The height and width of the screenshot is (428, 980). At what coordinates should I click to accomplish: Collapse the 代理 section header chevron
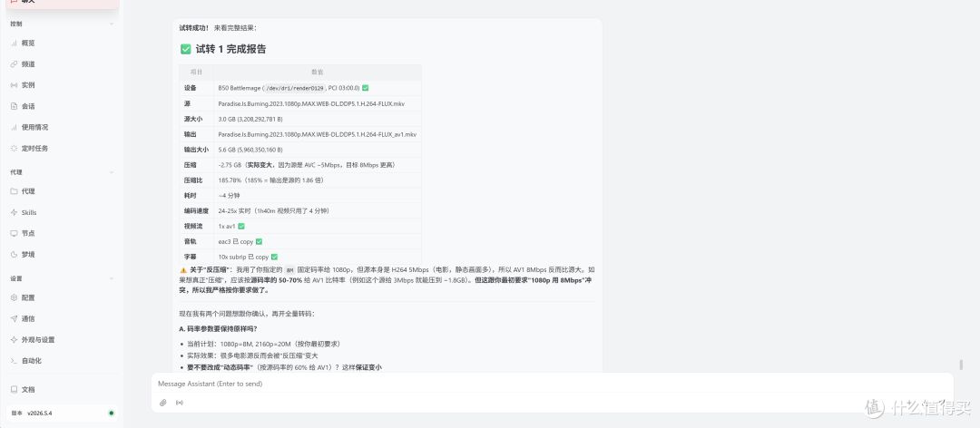pyautogui.click(x=112, y=171)
